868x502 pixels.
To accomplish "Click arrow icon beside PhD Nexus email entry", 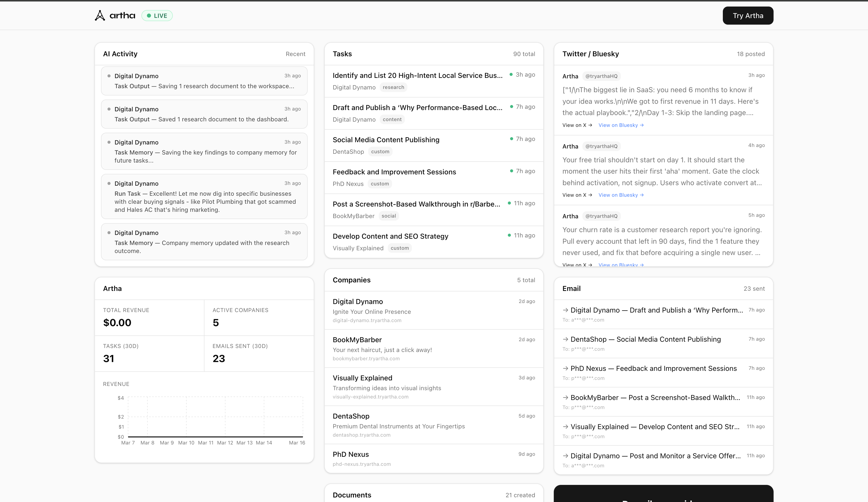I will (x=565, y=368).
